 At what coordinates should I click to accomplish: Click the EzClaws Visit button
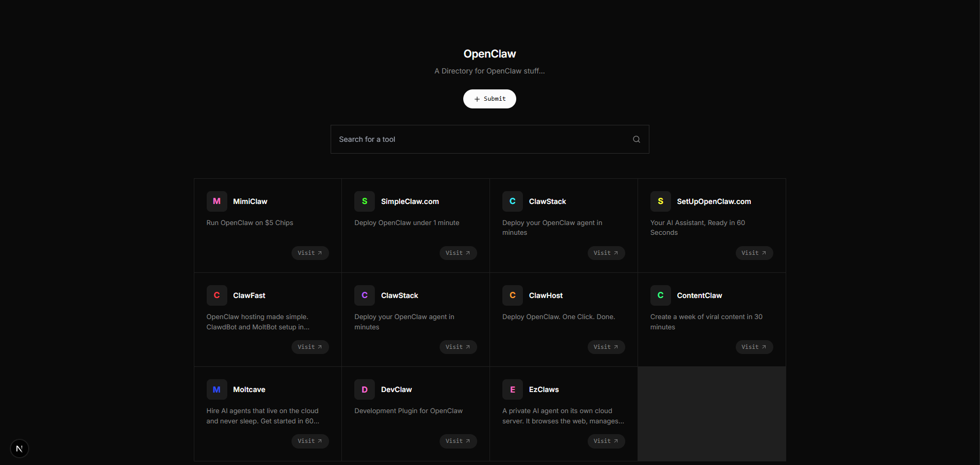coord(606,441)
